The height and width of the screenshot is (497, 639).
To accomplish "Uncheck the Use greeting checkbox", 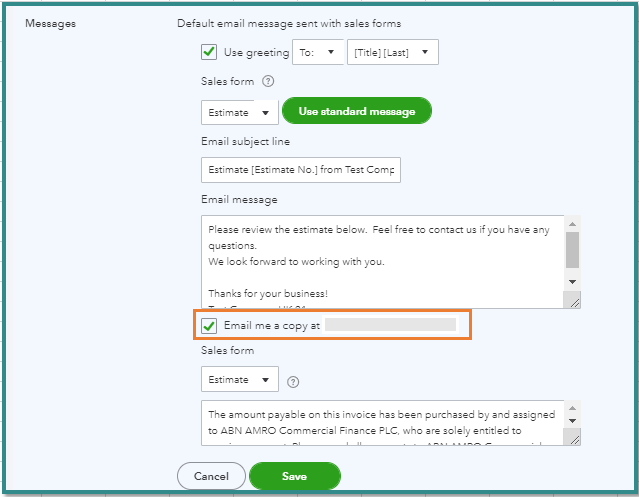I will 209,52.
